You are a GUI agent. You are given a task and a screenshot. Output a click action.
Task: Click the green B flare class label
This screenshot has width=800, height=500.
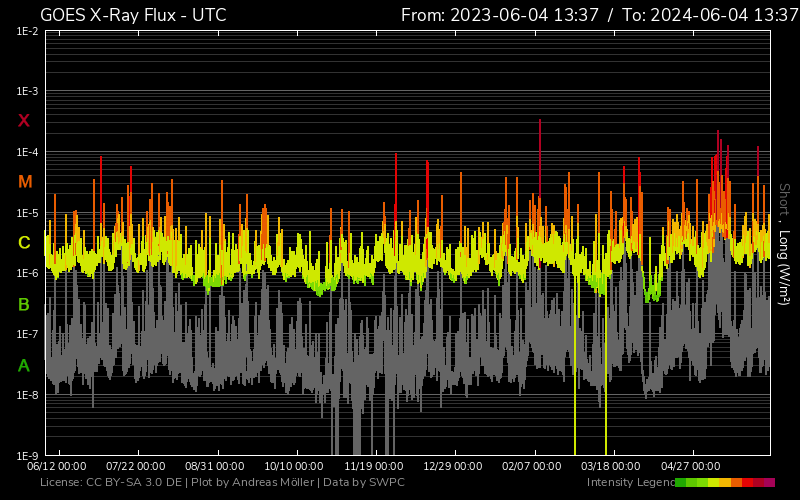pos(24,304)
